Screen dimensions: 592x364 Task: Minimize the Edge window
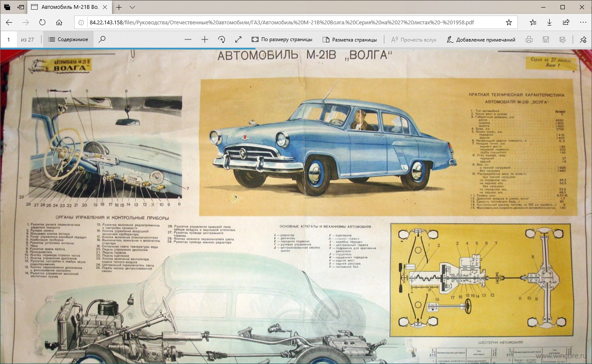pos(543,7)
